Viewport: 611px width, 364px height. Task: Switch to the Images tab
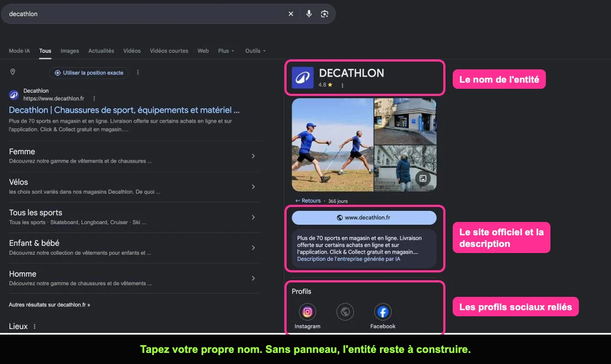(x=70, y=51)
